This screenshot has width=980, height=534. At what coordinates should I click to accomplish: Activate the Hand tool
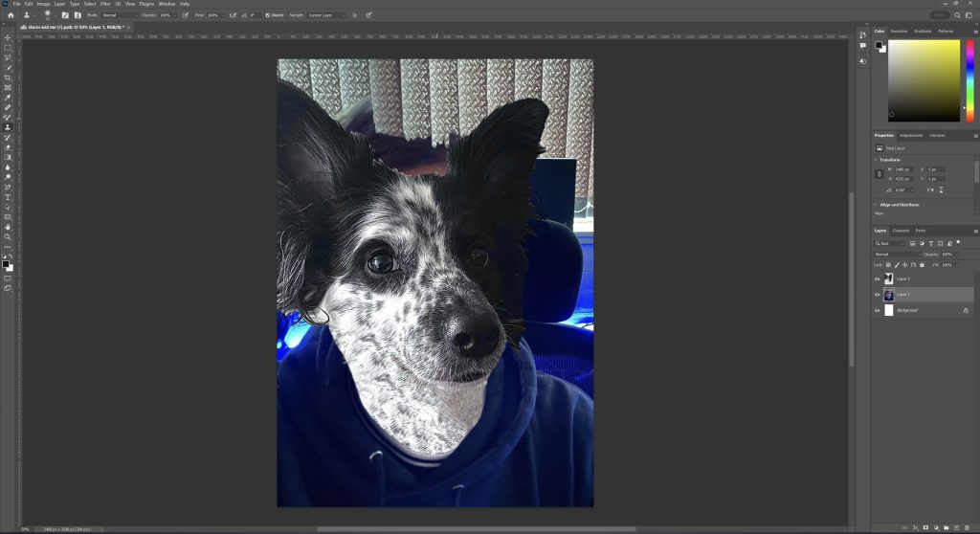pyautogui.click(x=8, y=227)
